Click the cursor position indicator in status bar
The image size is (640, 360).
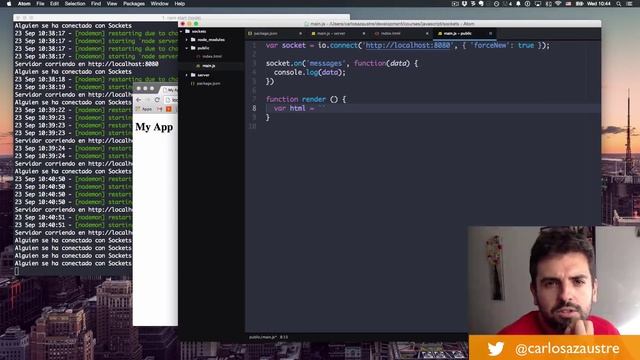[x=284, y=337]
